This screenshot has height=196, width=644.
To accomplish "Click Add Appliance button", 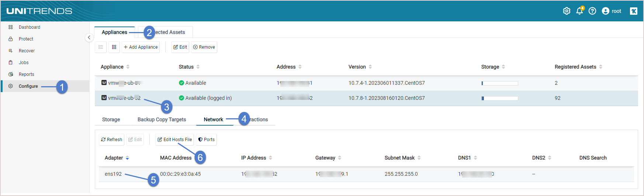I will pyautogui.click(x=141, y=47).
